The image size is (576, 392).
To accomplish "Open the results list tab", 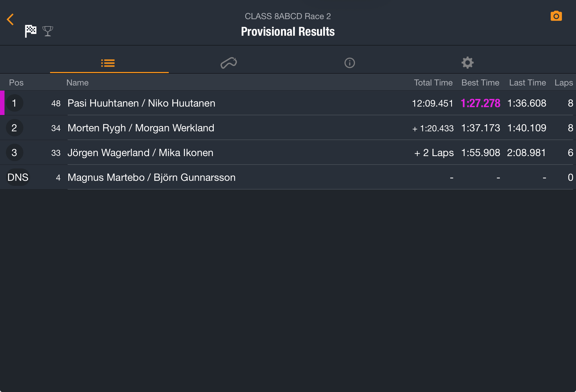I will point(108,63).
